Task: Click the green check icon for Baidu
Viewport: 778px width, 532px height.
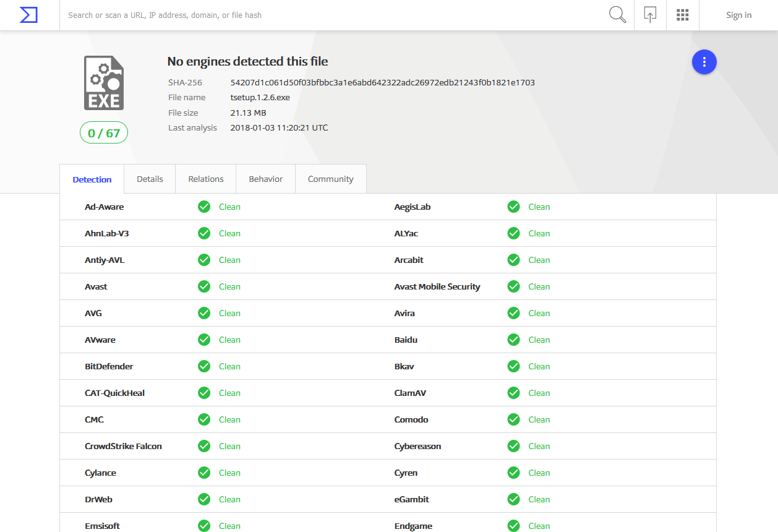Action: 513,340
